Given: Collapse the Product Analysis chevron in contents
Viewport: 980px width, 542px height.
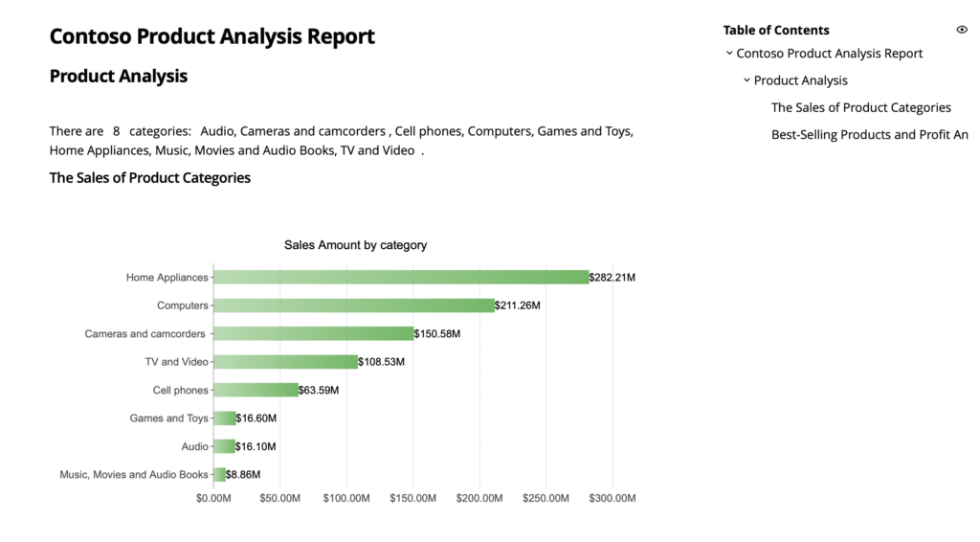Looking at the screenshot, I should pyautogui.click(x=746, y=80).
